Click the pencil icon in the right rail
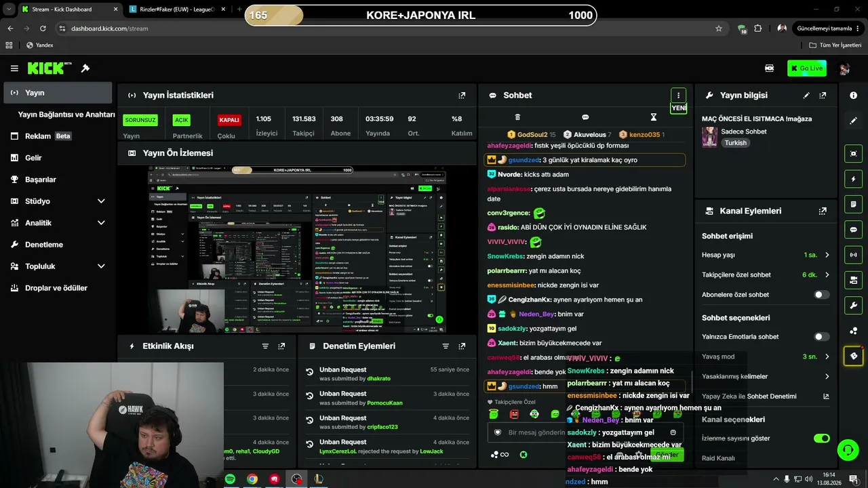The height and width of the screenshot is (488, 868). [x=854, y=121]
